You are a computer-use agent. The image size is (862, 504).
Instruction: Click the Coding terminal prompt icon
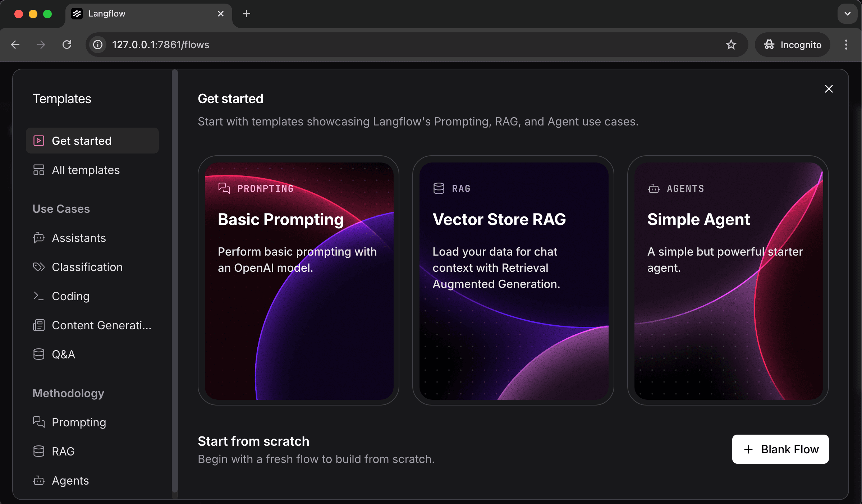[38, 296]
